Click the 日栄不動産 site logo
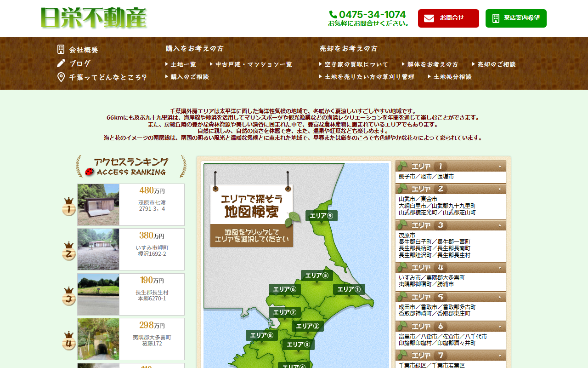The width and height of the screenshot is (588, 368). 94,18
